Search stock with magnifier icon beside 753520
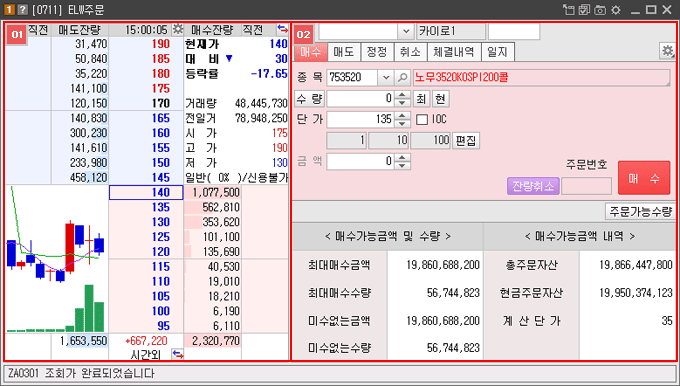680x386 pixels. click(x=402, y=78)
